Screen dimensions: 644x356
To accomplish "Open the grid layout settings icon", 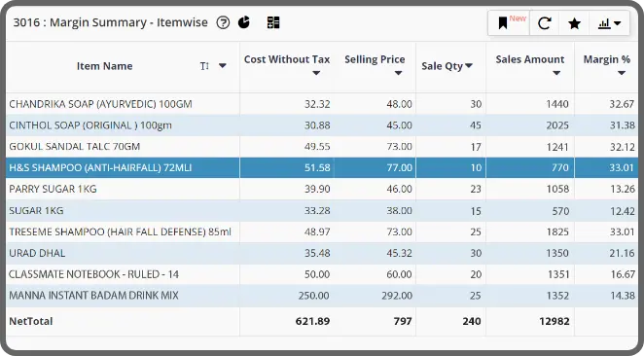I will coord(273,22).
